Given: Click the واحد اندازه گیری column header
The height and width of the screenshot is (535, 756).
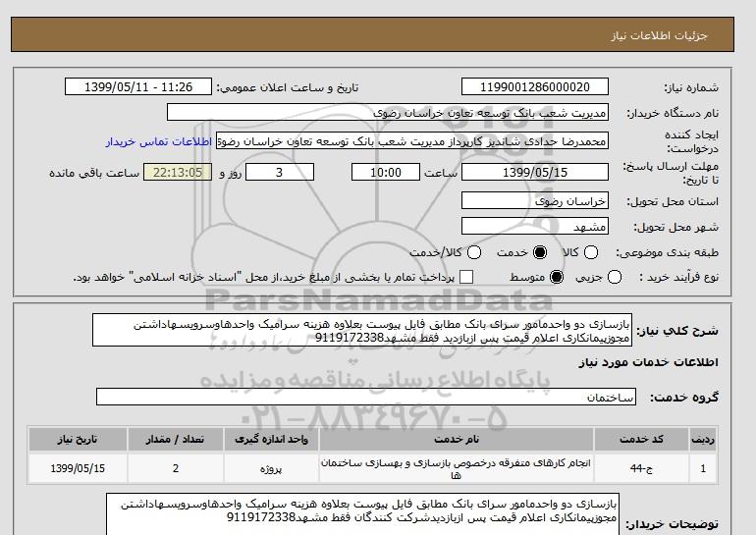Looking at the screenshot, I should pos(271,439).
